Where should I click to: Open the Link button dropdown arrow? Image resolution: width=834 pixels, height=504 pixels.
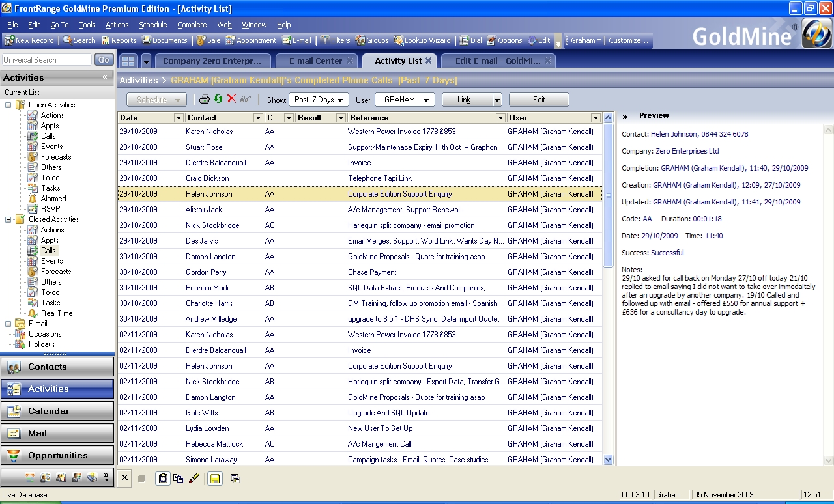(497, 100)
